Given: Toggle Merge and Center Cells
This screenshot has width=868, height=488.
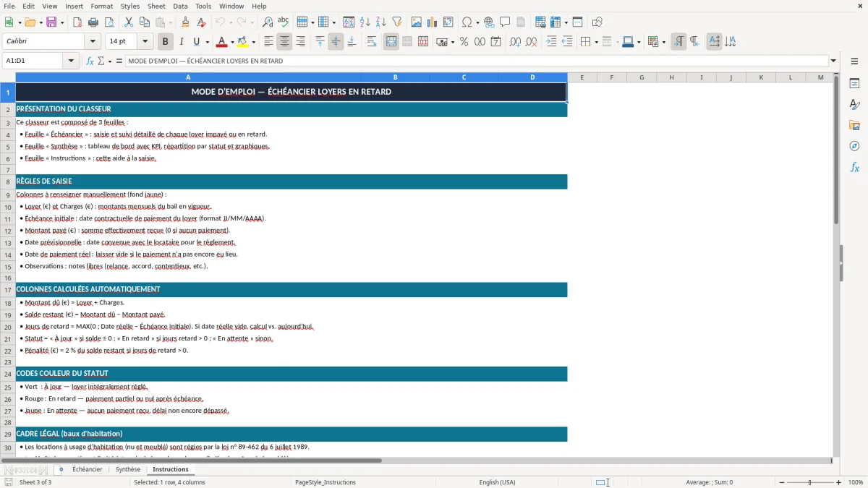Looking at the screenshot, I should click(391, 42).
